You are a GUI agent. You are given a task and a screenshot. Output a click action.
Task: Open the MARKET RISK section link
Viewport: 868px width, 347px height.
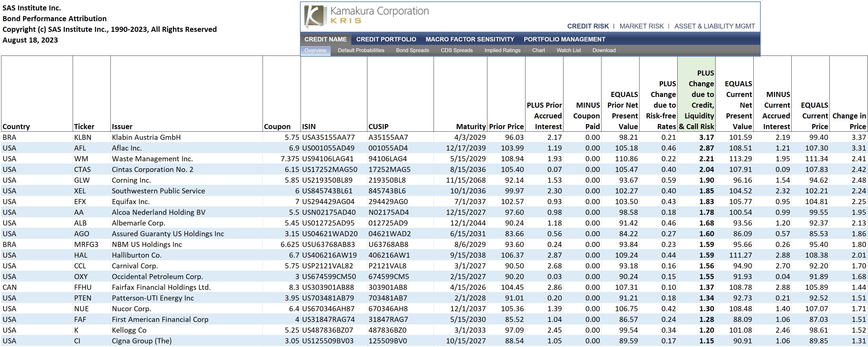[x=641, y=26]
